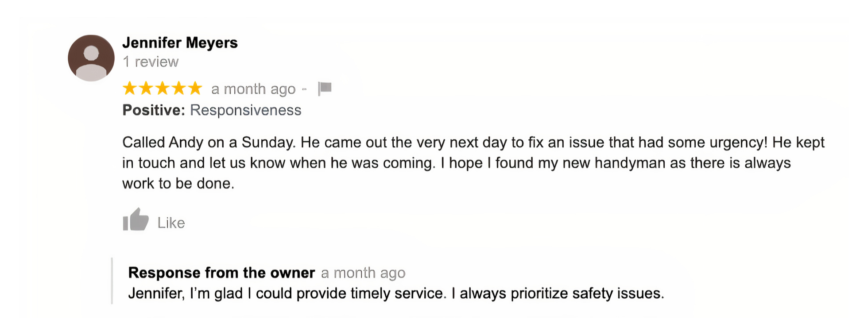Click the Like button under the review

(170, 223)
